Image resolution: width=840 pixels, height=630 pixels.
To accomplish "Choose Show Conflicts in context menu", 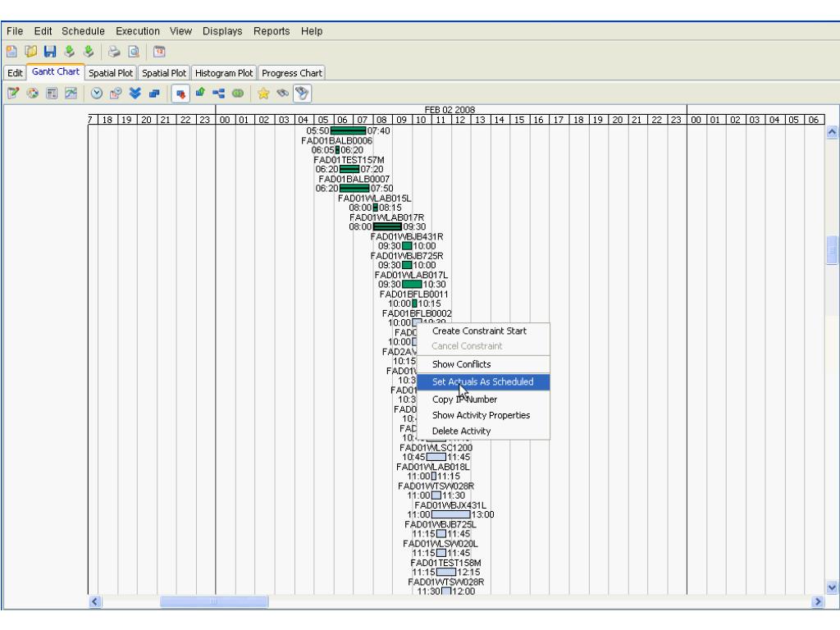I will coord(483,364).
